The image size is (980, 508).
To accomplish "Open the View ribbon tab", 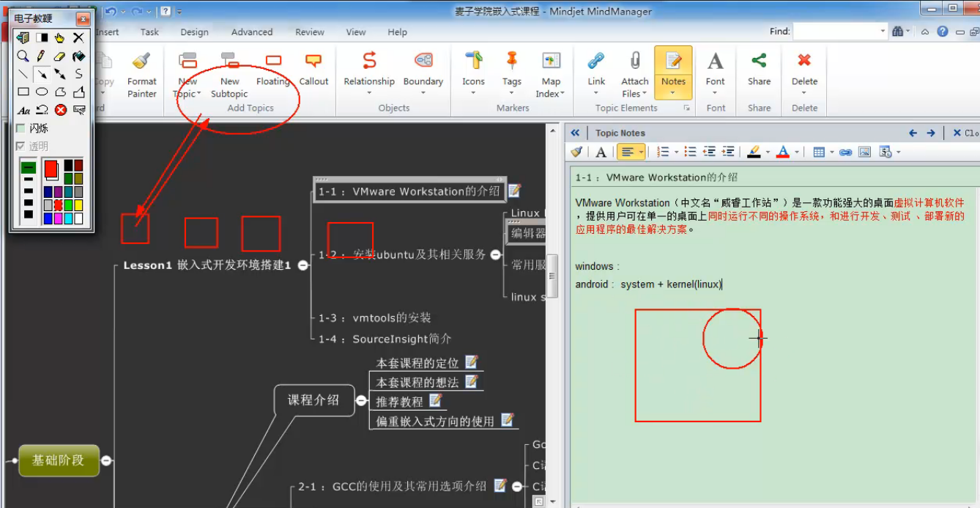I will pyautogui.click(x=356, y=32).
